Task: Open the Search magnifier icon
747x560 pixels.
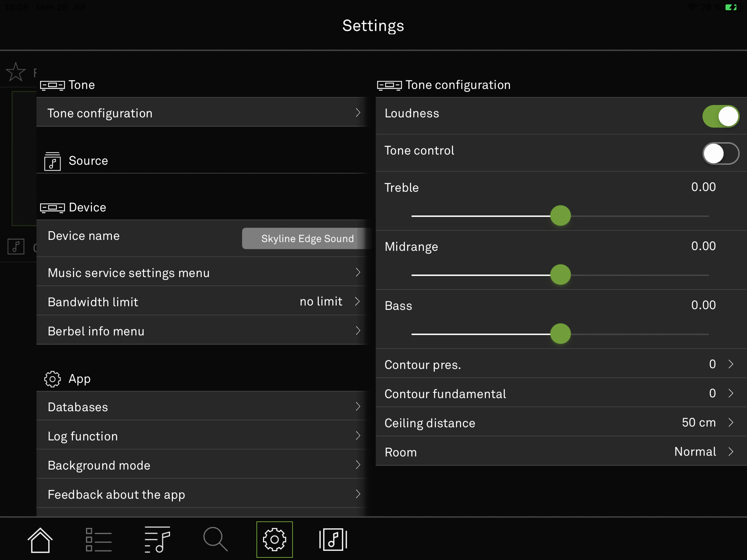Action: [x=215, y=539]
